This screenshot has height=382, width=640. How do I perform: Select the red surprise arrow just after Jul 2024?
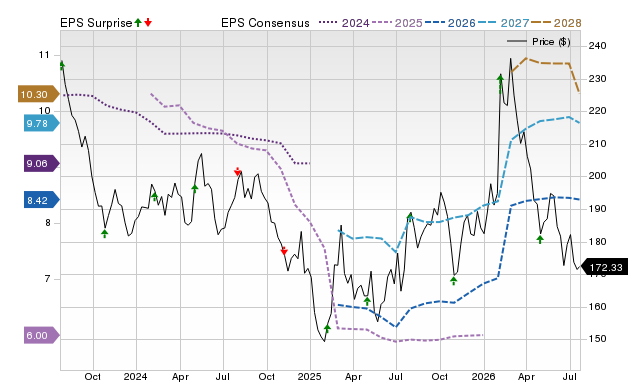pyautogui.click(x=238, y=171)
